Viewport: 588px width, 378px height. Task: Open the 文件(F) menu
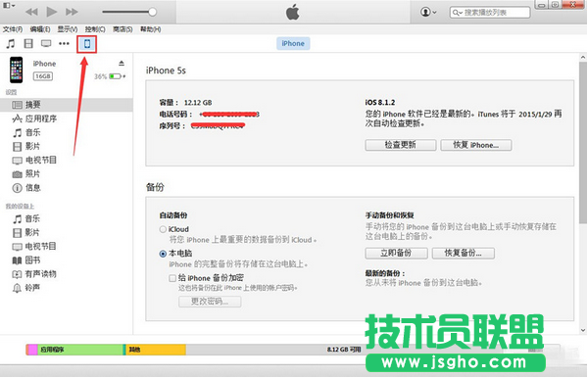coord(13,29)
